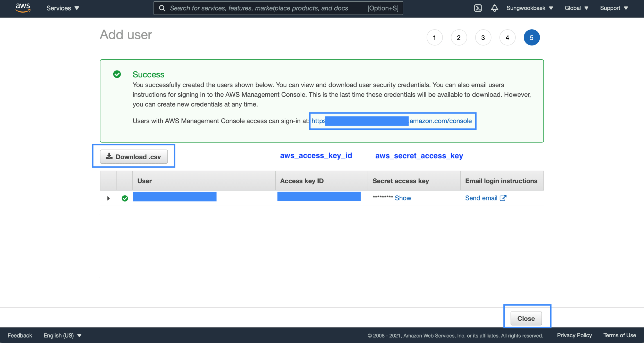Click the external link icon beside Send email
Viewport: 644px width, 343px height.
tap(503, 198)
